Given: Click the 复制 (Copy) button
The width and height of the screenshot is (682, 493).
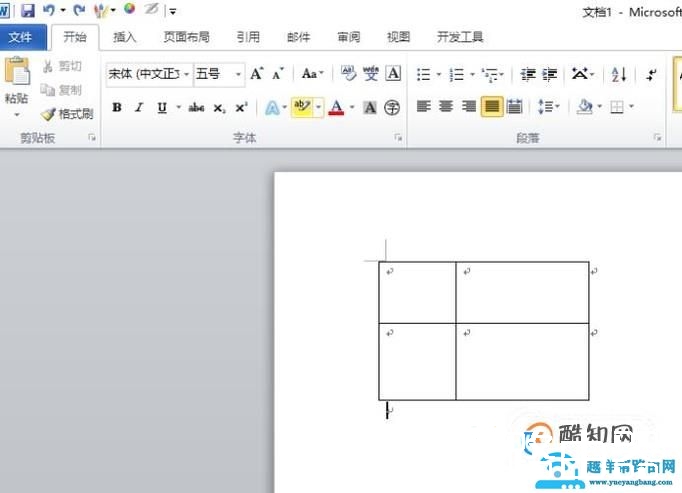Looking at the screenshot, I should pyautogui.click(x=62, y=90).
